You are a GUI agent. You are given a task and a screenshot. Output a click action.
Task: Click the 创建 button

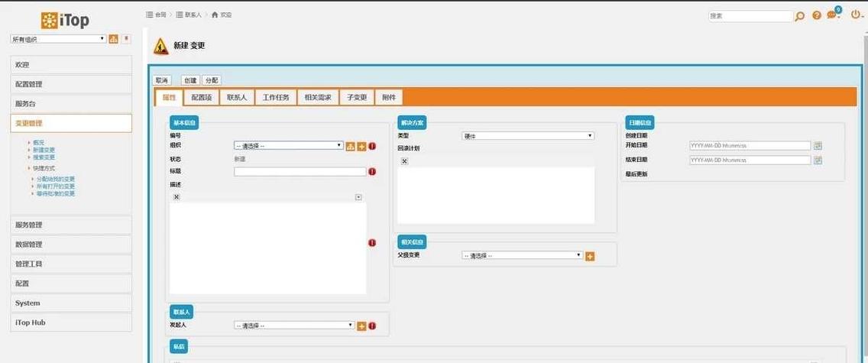(190, 80)
